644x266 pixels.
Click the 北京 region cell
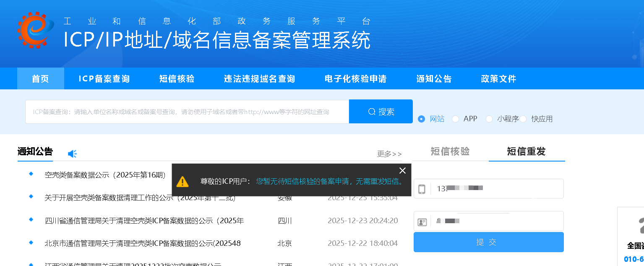coord(285,243)
